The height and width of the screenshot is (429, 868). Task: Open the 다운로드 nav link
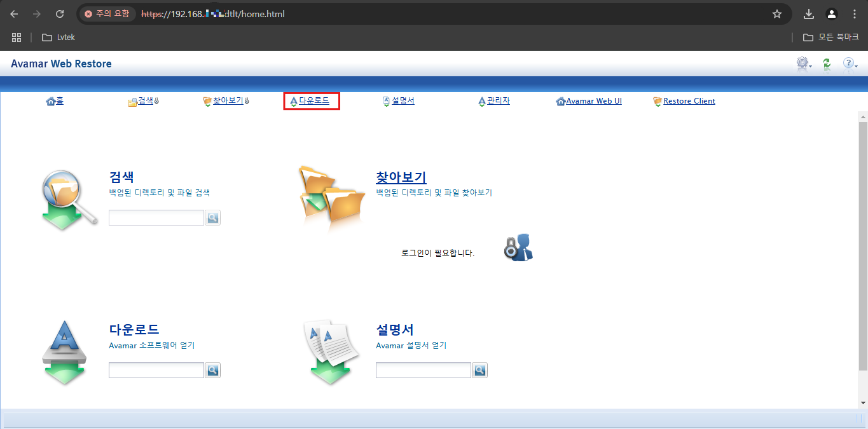pyautogui.click(x=314, y=101)
